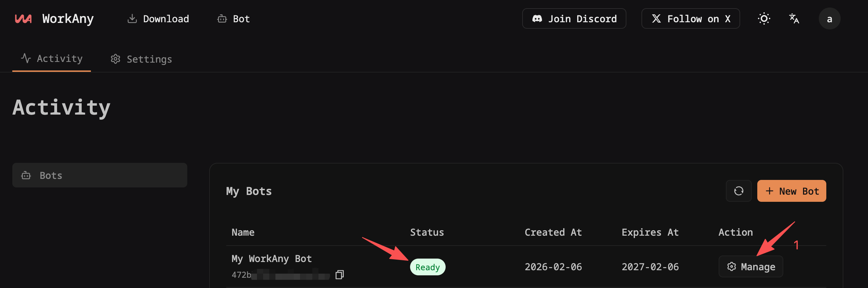Click the Ready status badge
868x288 pixels.
(x=428, y=267)
